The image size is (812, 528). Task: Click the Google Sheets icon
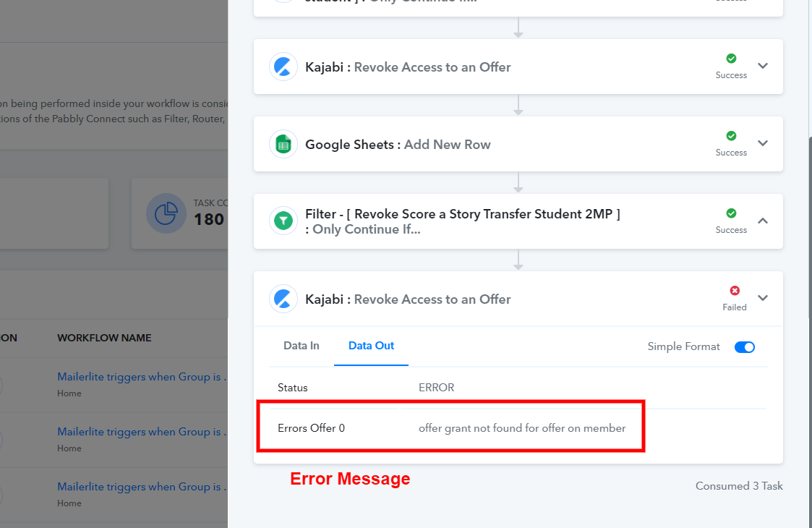pyautogui.click(x=283, y=144)
